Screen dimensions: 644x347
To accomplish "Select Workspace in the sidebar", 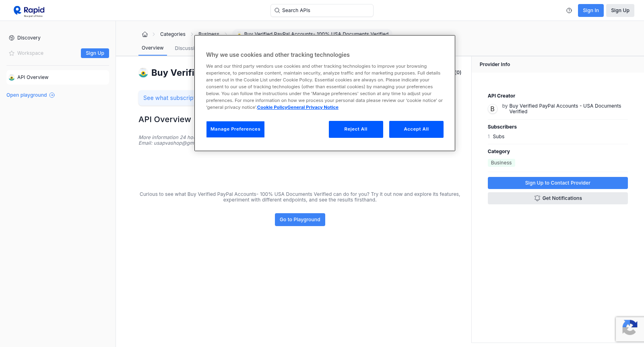I will [30, 53].
